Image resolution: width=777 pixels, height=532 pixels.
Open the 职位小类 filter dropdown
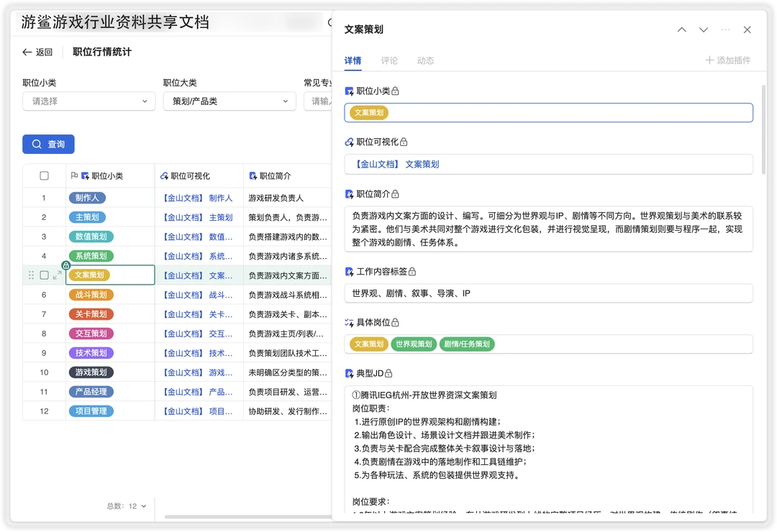[x=88, y=101]
